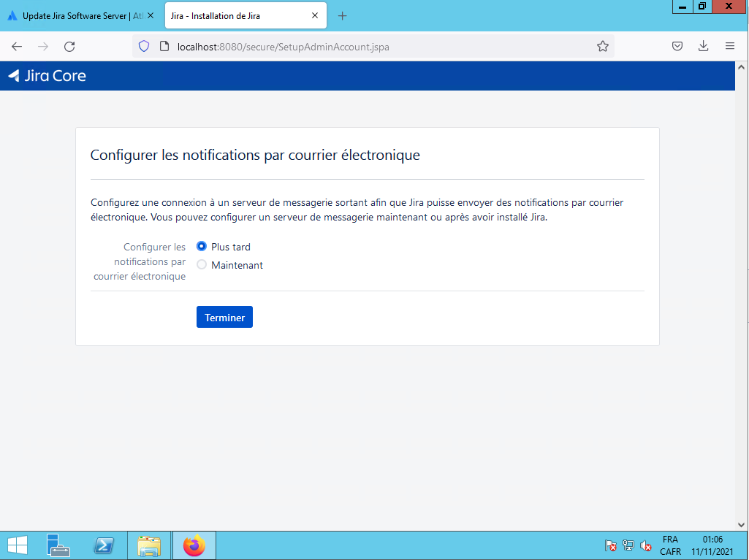The height and width of the screenshot is (560, 749).
Task: Click the address bar URL field
Action: click(380, 47)
